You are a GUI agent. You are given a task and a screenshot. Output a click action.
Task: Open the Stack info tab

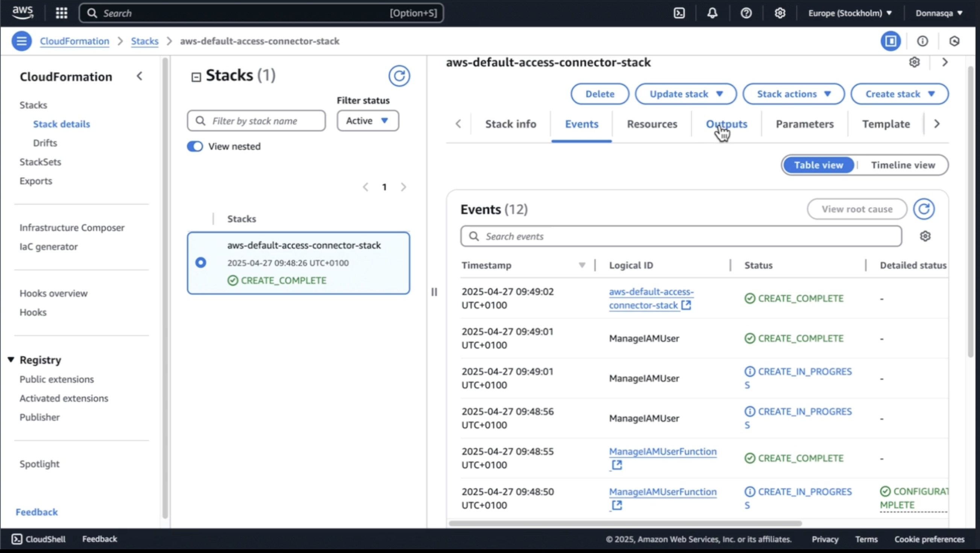click(x=511, y=124)
